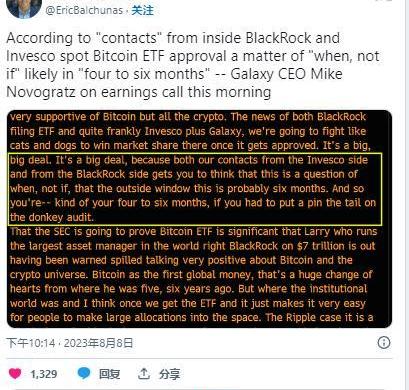
Task: View the 1,329 likes count
Action: coord(44,374)
